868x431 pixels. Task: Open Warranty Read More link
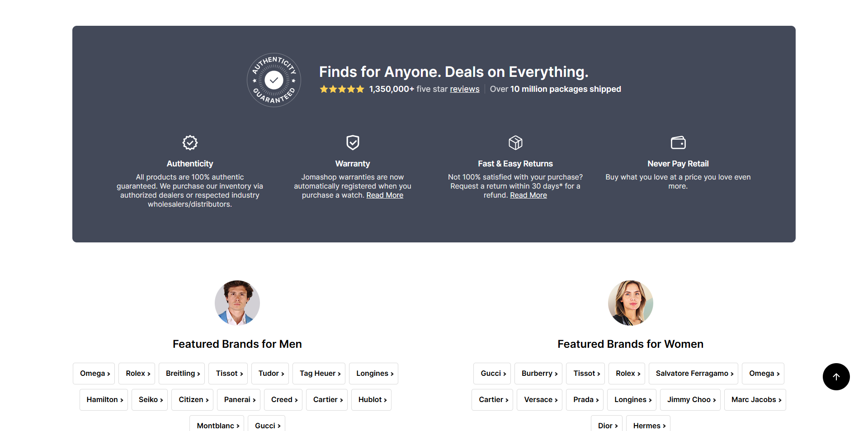[385, 195]
